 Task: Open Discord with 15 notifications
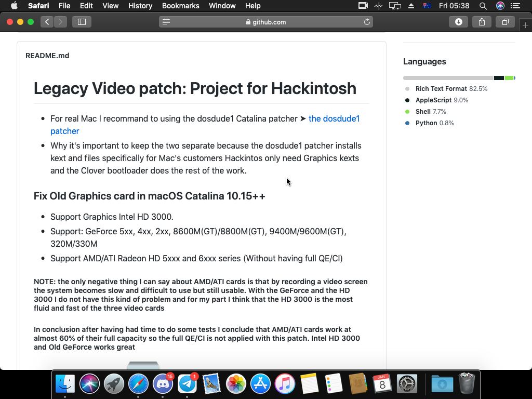click(163, 384)
